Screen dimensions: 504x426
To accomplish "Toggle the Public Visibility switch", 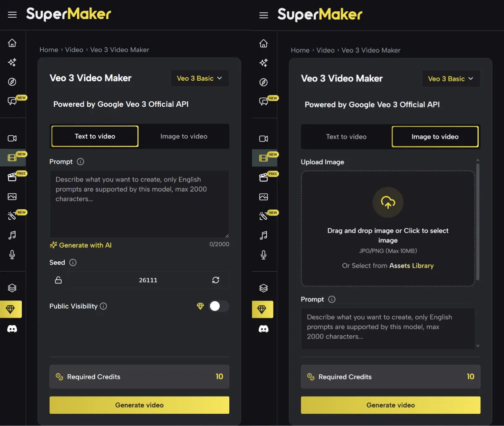I will (x=219, y=306).
